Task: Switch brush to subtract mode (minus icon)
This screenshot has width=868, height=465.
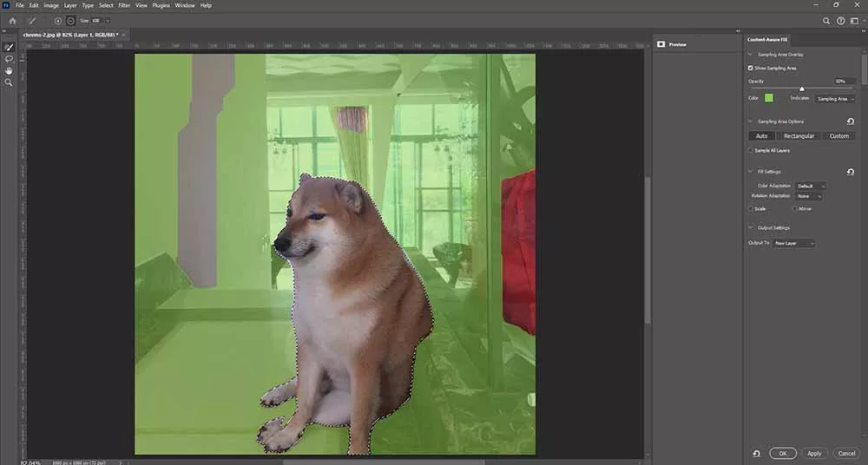Action: [70, 20]
